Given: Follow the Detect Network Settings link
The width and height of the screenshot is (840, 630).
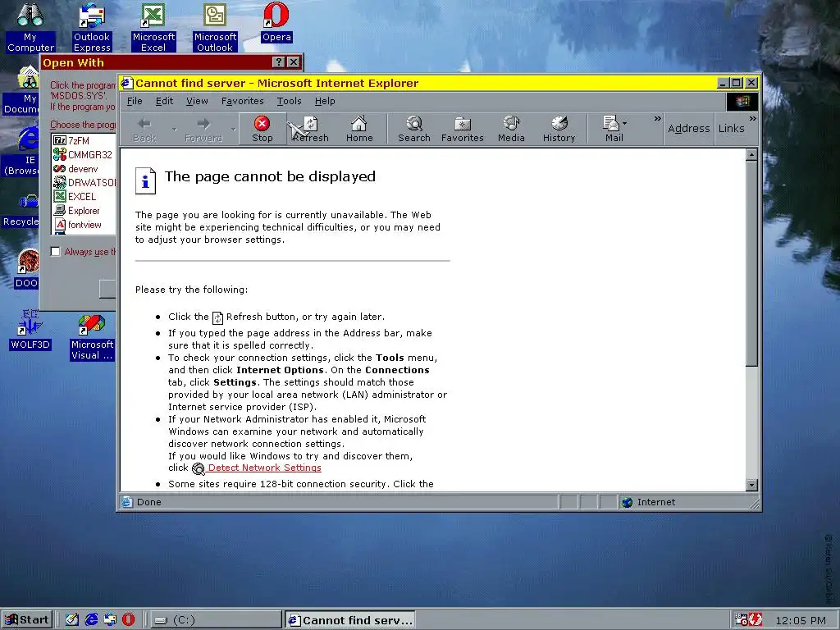Looking at the screenshot, I should (265, 468).
